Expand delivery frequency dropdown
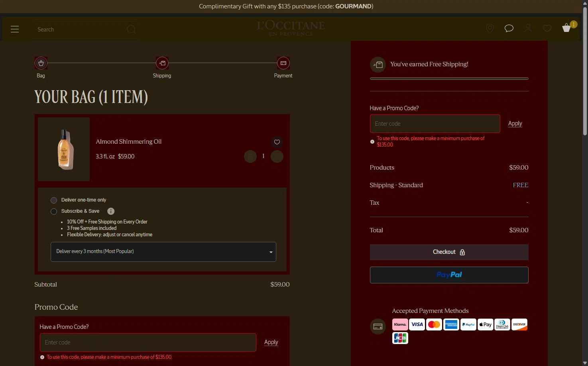Image resolution: width=588 pixels, height=366 pixels. (163, 252)
